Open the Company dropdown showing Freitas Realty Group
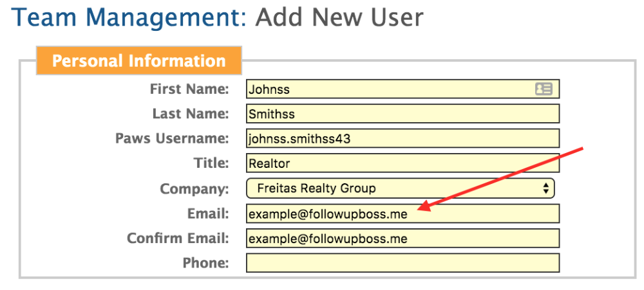 (x=401, y=188)
